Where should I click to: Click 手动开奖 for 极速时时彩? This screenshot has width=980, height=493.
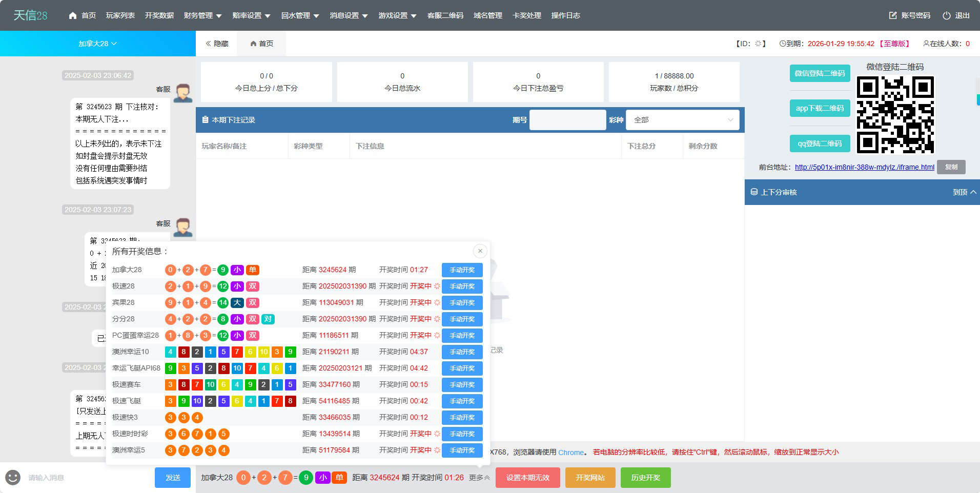click(462, 434)
